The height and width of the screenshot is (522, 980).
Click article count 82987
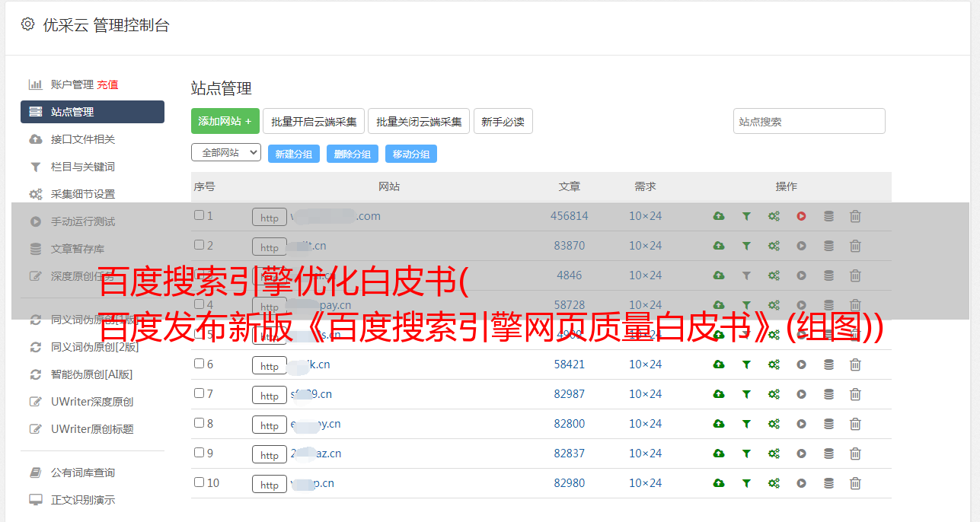570,394
